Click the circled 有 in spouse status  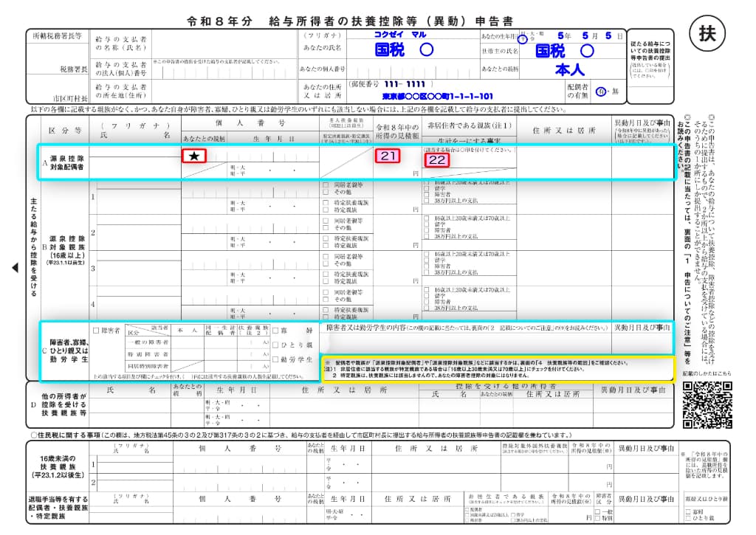coord(601,91)
